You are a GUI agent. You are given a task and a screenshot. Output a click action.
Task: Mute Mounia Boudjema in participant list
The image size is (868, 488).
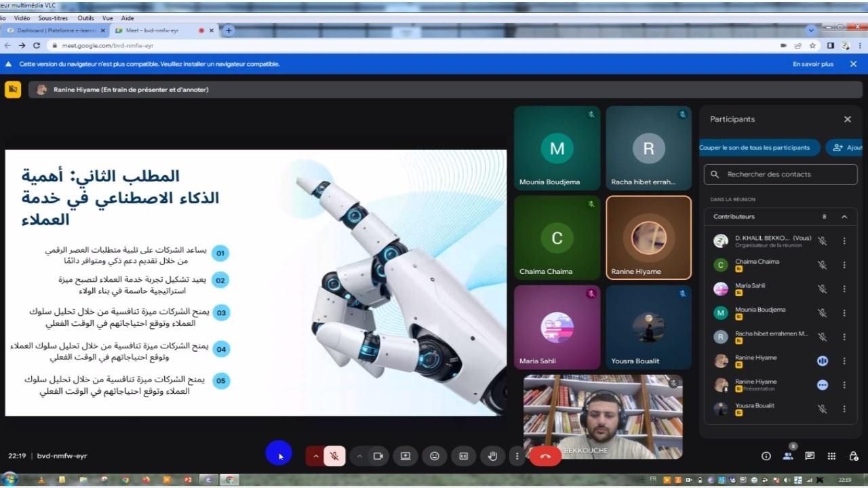point(822,313)
